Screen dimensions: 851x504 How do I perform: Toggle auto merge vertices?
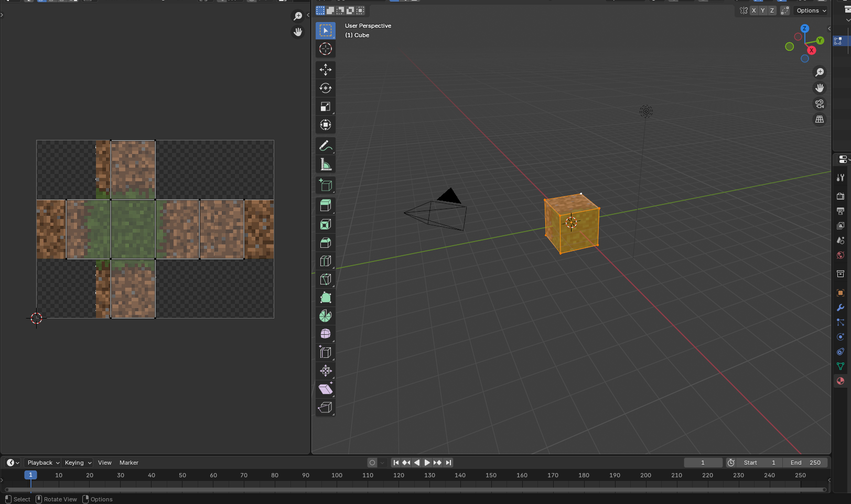[x=785, y=10]
